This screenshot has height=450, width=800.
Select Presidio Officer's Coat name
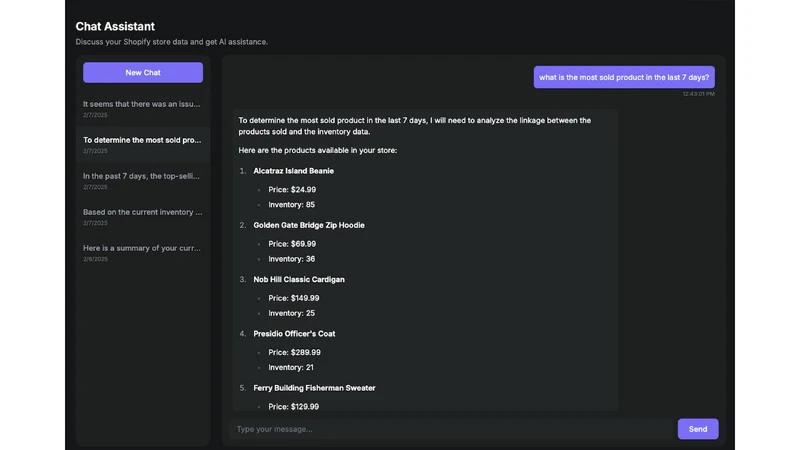[x=294, y=334]
